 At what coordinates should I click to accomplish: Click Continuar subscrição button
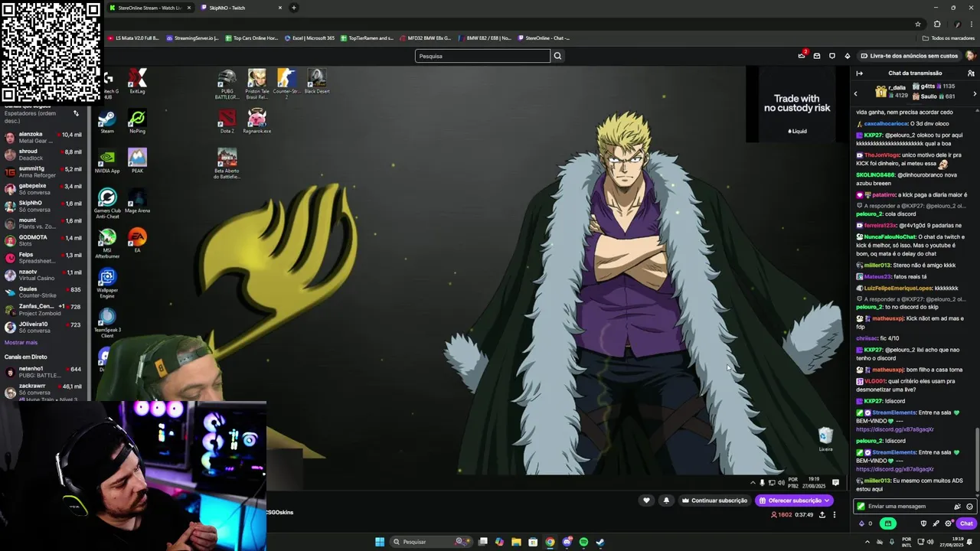(714, 500)
